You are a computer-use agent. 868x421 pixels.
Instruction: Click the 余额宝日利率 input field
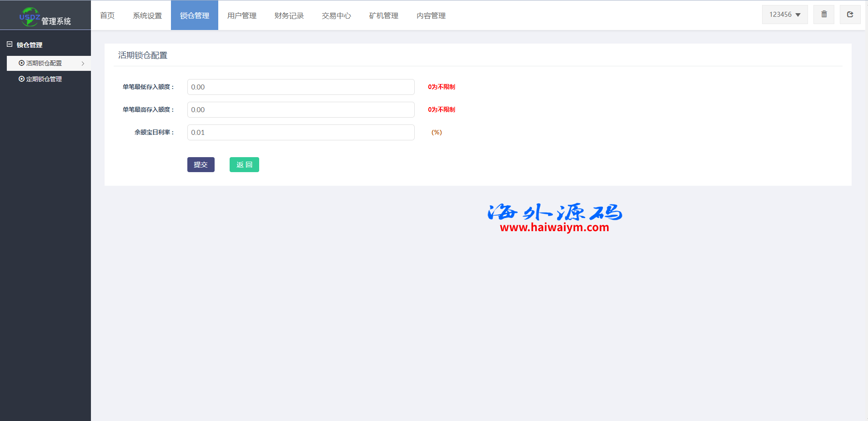pos(301,132)
